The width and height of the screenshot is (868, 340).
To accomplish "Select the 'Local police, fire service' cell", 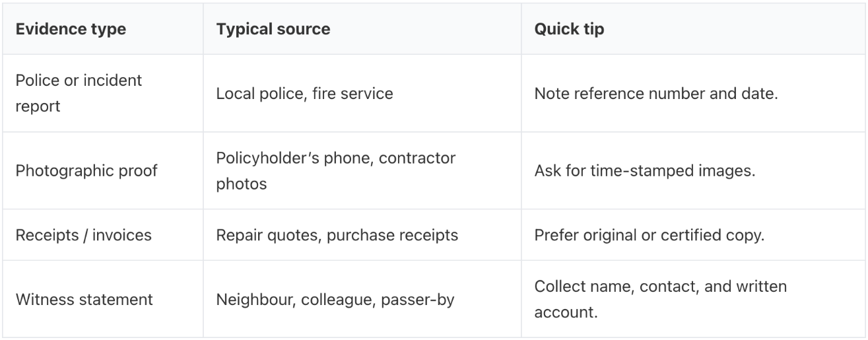I will (304, 93).
